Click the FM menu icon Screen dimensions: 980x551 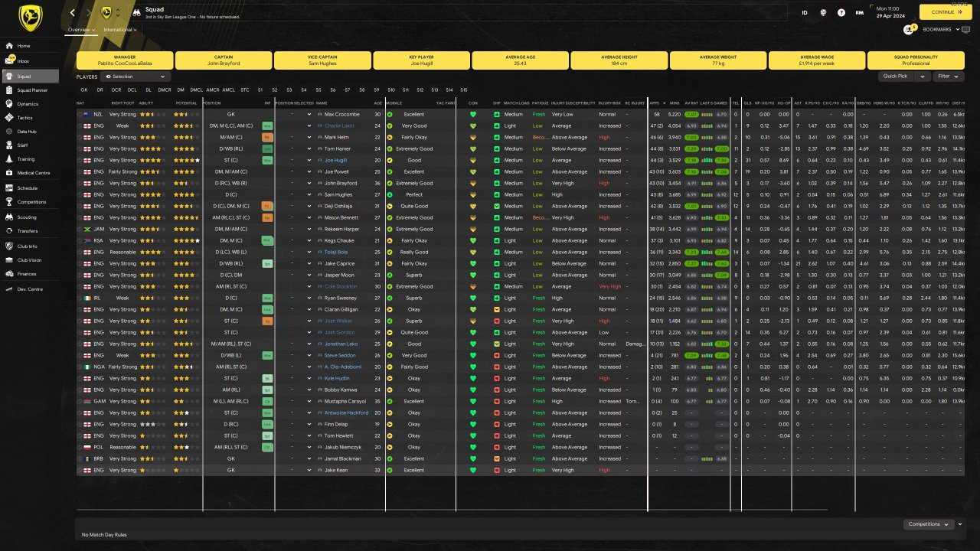(x=860, y=13)
